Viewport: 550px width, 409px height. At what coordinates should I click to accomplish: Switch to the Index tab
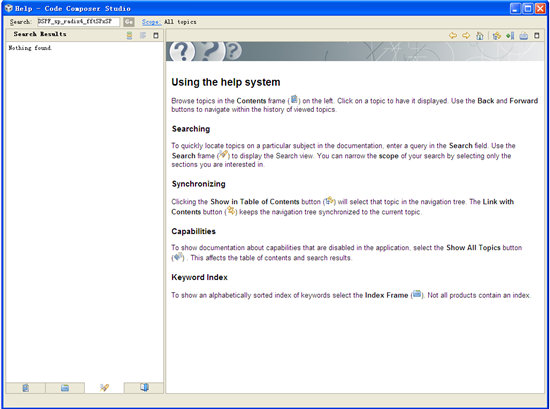click(65, 388)
